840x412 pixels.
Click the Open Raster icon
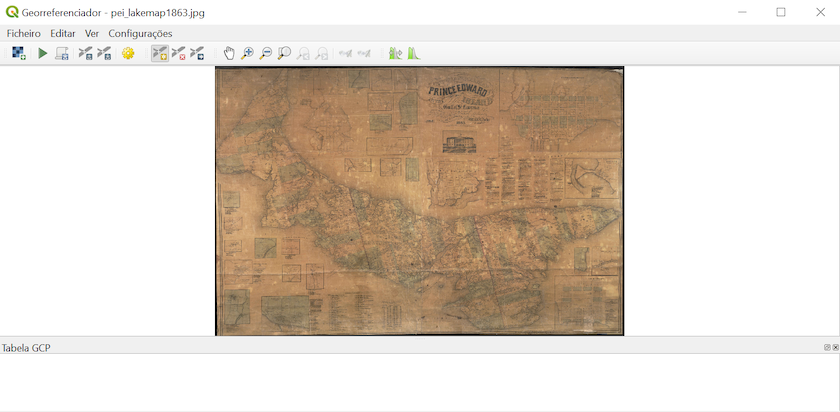click(x=18, y=53)
